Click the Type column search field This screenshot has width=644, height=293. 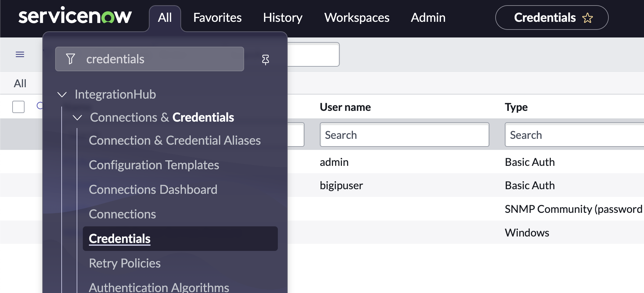click(573, 135)
